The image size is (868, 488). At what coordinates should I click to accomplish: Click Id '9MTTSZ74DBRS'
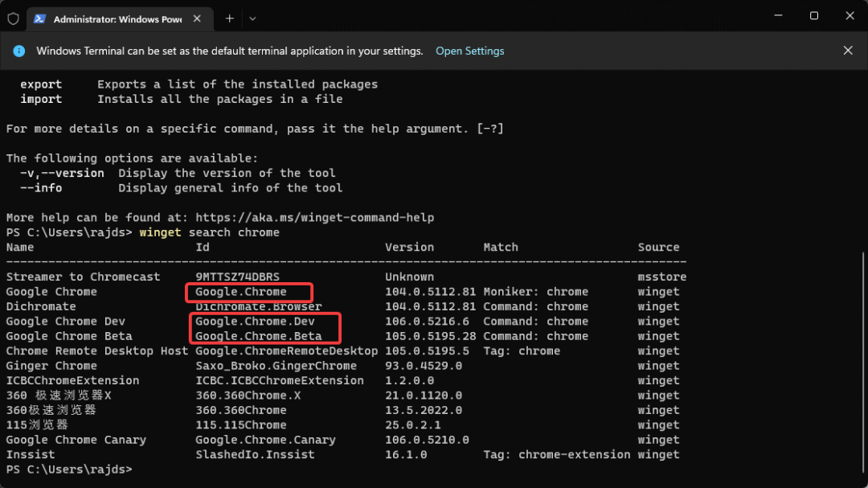(x=237, y=277)
